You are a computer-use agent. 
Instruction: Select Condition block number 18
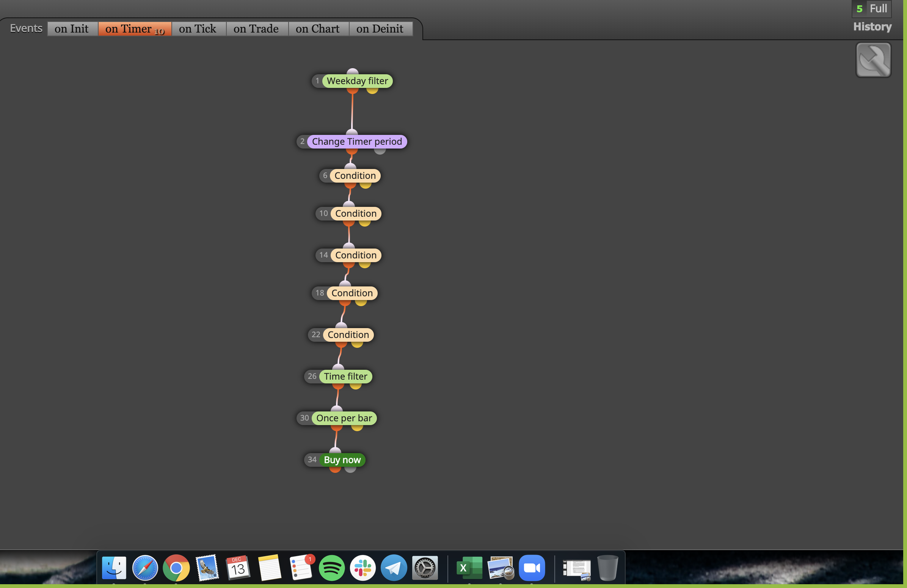click(352, 293)
